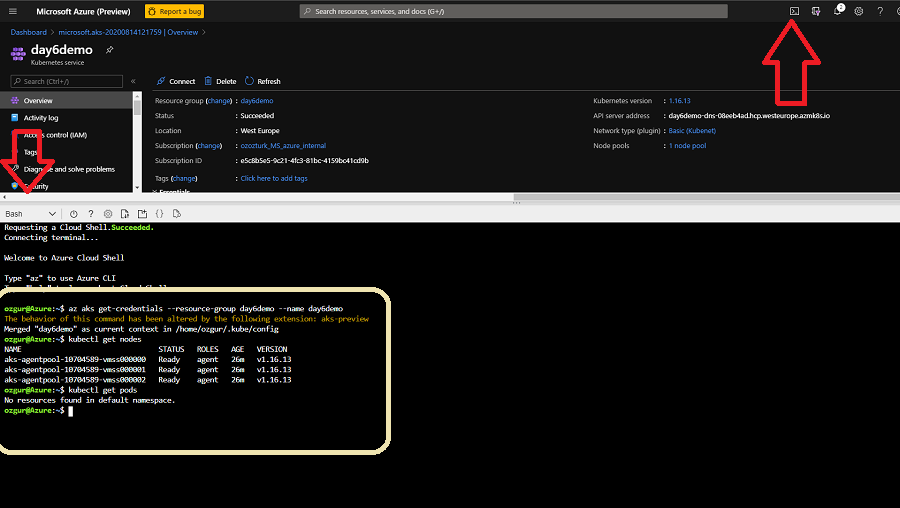
Task: Click the Delete button
Action: point(220,81)
